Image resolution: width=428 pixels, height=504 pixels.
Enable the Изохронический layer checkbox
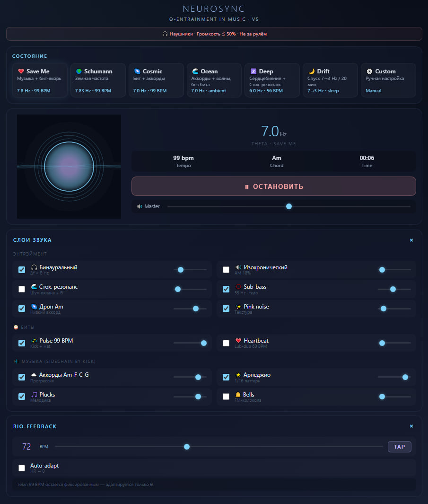click(226, 270)
